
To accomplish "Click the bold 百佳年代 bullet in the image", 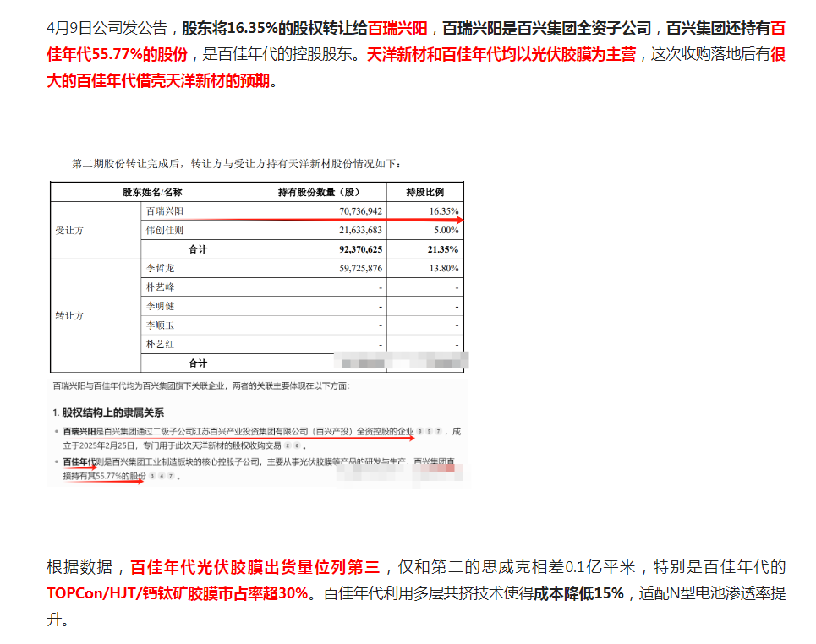I will coord(79,461).
